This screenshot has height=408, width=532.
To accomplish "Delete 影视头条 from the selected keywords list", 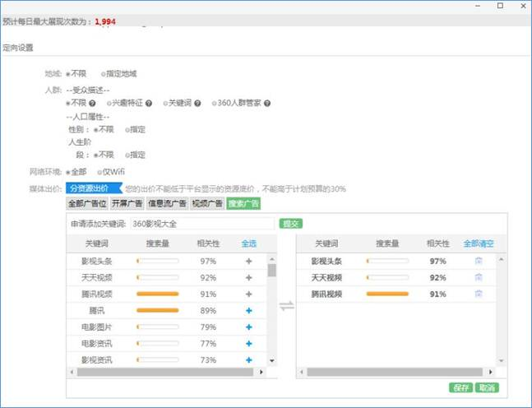I will point(479,261).
